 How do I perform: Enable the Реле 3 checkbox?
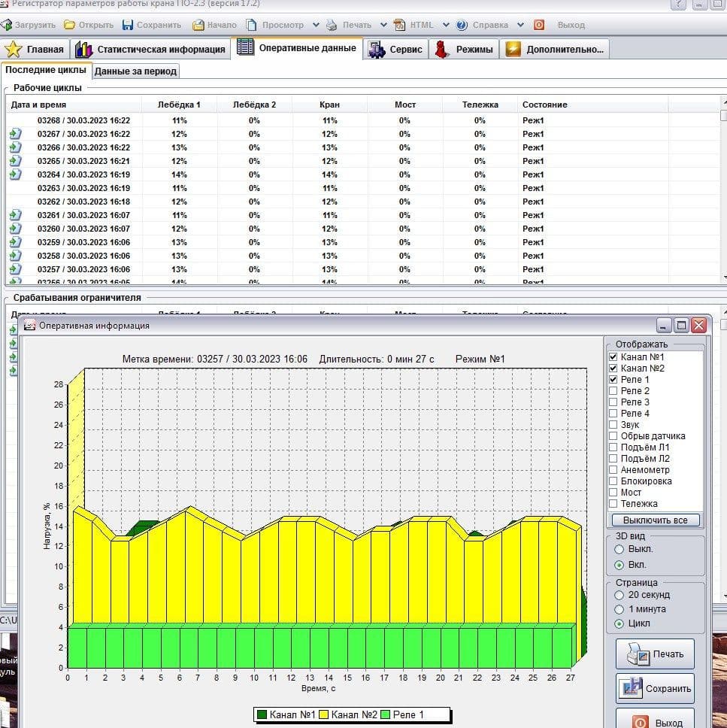613,402
